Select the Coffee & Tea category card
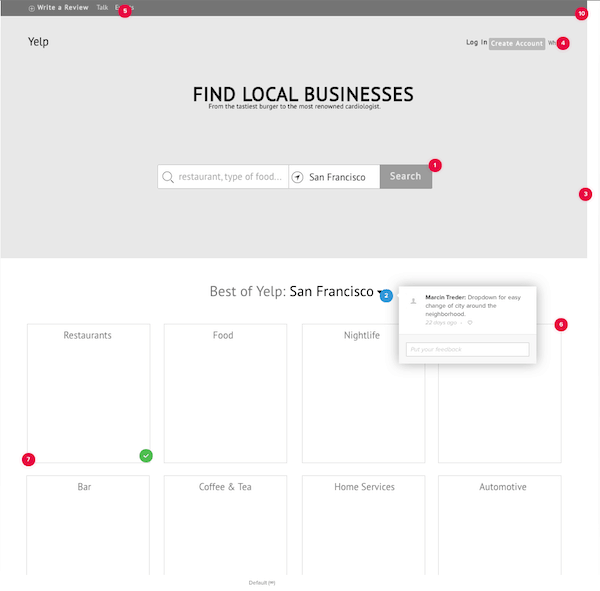The height and width of the screenshot is (591, 600). coord(225,525)
